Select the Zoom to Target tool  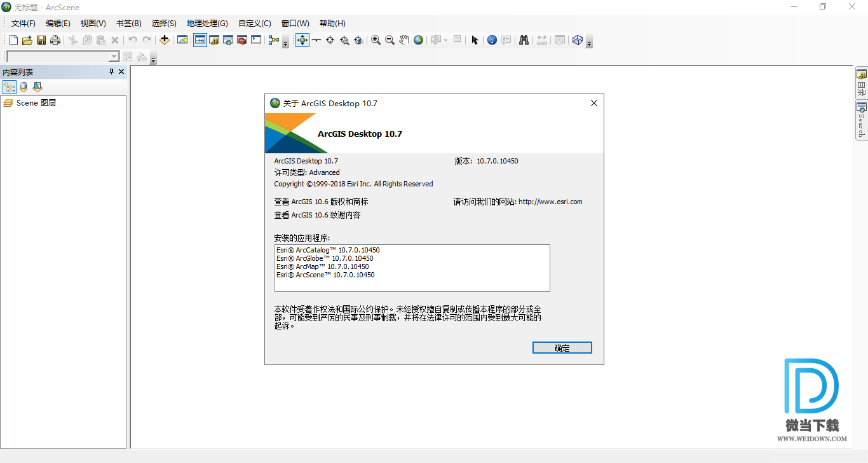[344, 40]
